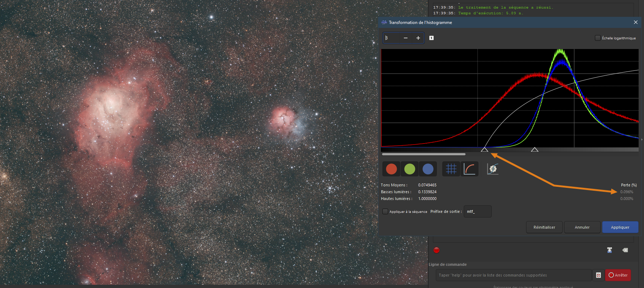Image resolution: width=644 pixels, height=288 pixels.
Task: Decrease histogram zoom with minus button
Action: (406, 38)
